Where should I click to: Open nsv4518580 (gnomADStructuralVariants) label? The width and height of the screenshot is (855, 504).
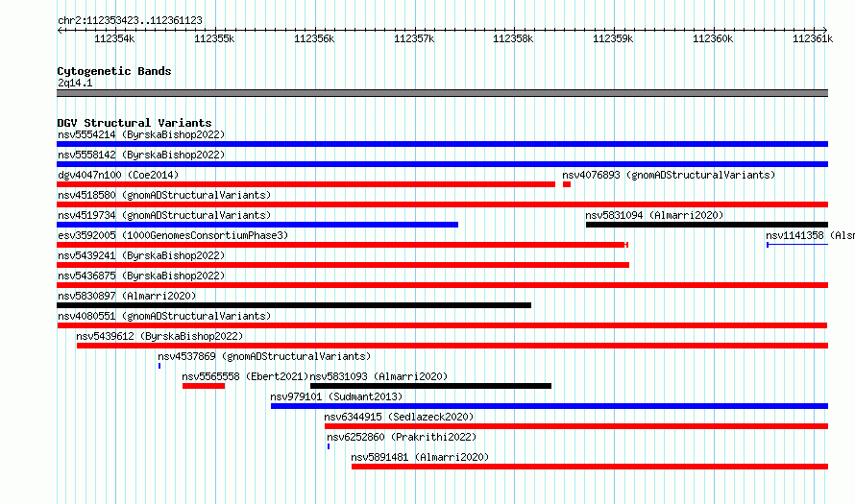[x=164, y=195]
